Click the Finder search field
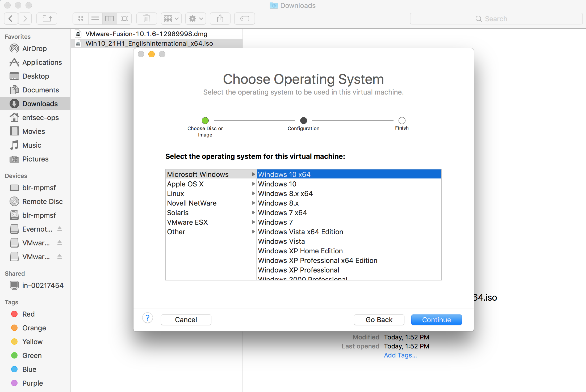 [x=496, y=19]
